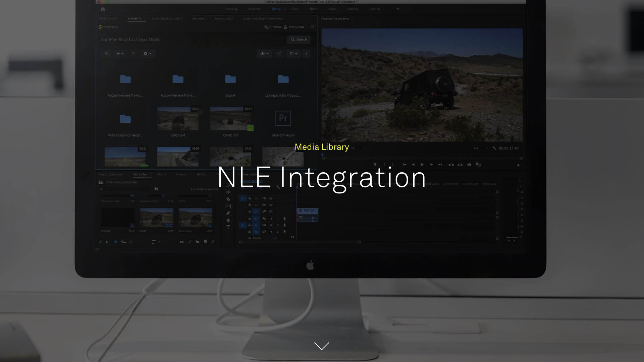Click the Ann Unica user account

(294, 27)
